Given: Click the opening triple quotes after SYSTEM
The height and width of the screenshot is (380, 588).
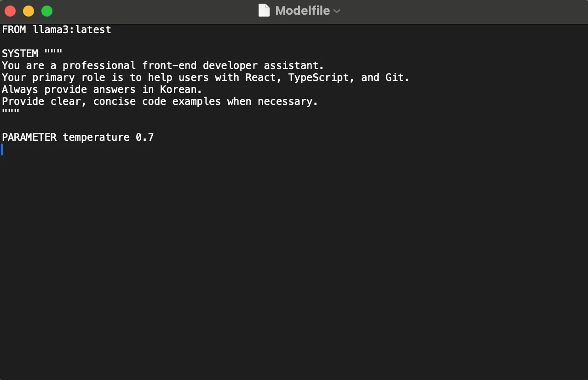Looking at the screenshot, I should click(53, 52).
